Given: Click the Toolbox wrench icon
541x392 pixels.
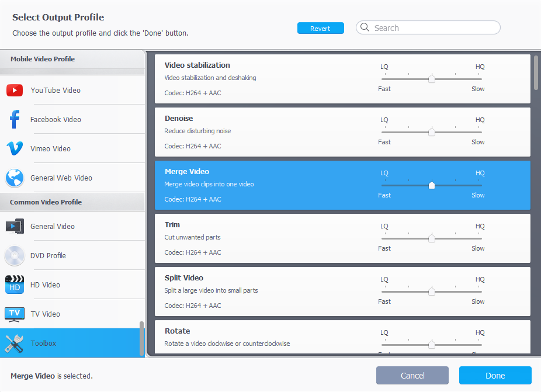Looking at the screenshot, I should (15, 344).
